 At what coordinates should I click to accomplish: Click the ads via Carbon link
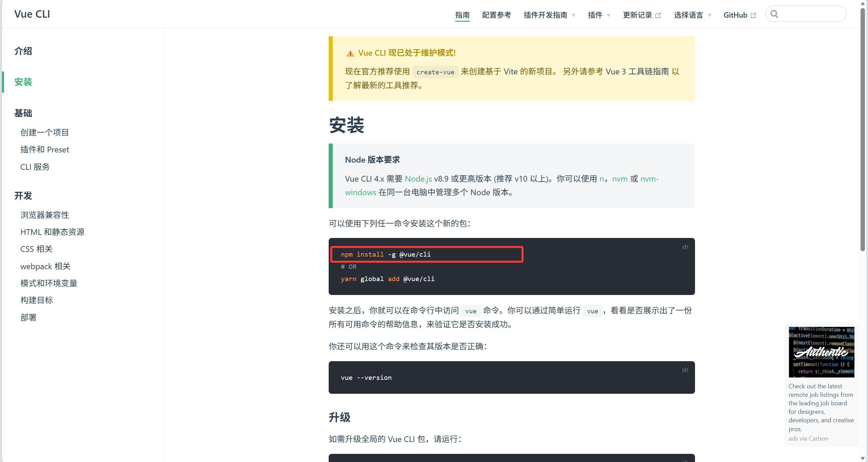(808, 438)
